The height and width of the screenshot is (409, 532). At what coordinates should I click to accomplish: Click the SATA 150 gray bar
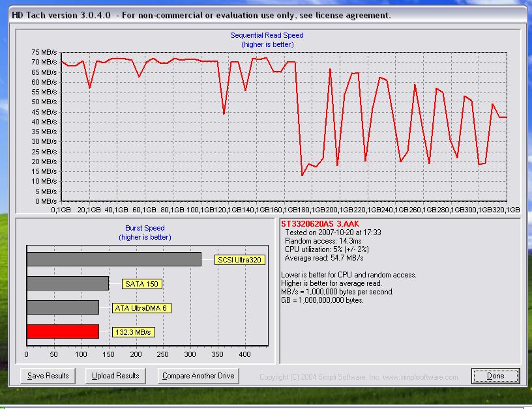pyautogui.click(x=68, y=283)
